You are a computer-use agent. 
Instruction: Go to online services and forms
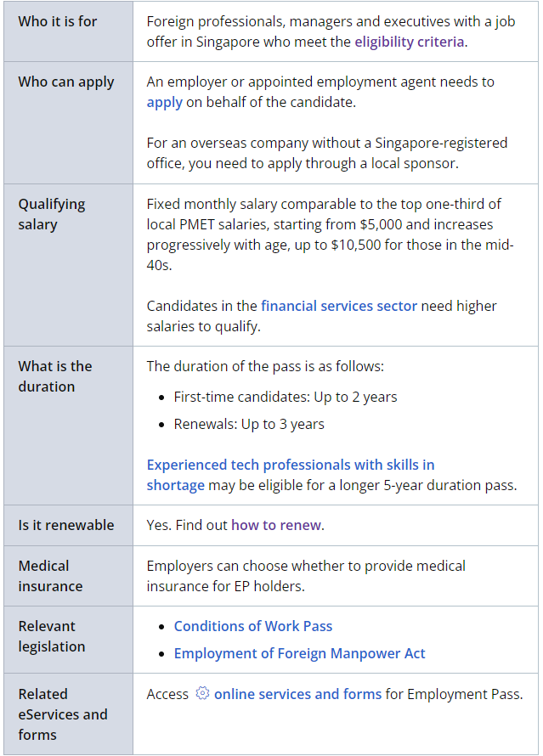(297, 694)
